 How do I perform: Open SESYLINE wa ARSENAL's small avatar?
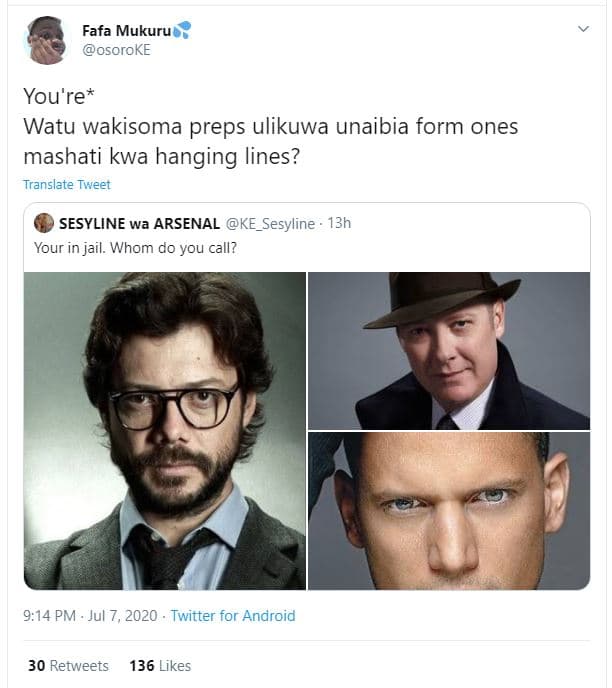click(x=44, y=223)
